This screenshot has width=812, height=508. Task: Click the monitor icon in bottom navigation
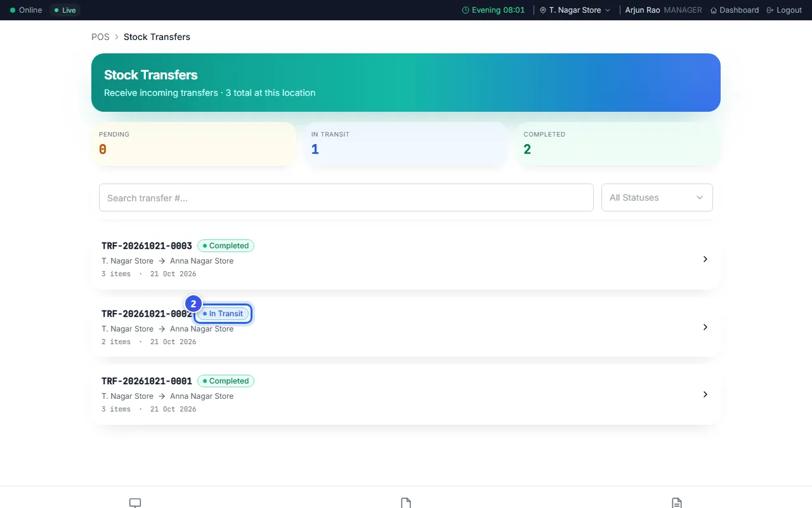point(135,503)
